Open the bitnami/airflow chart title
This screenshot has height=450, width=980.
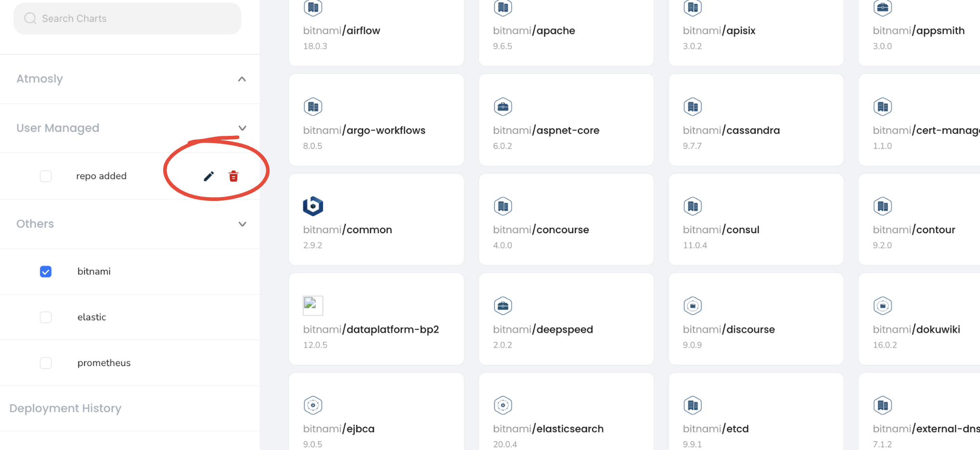pos(342,30)
